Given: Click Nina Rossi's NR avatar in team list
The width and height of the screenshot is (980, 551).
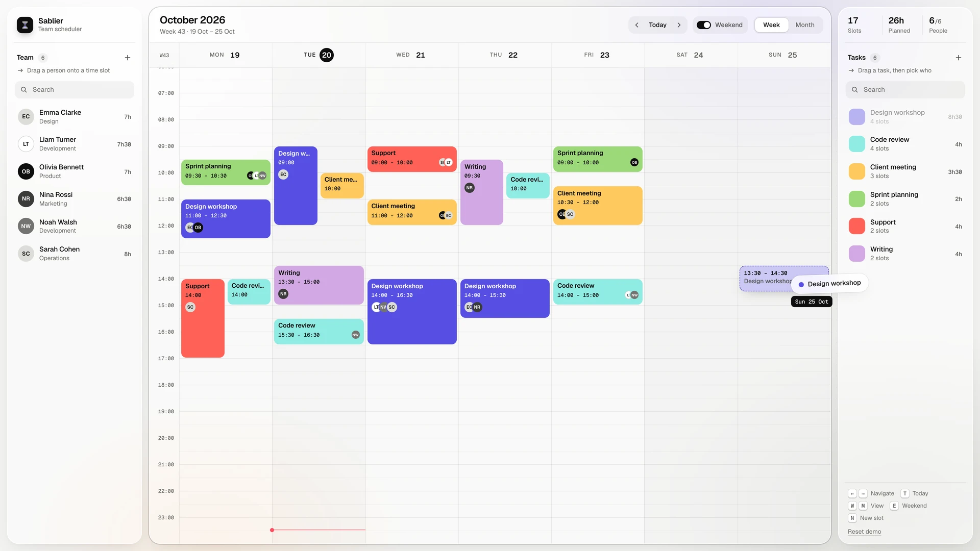Looking at the screenshot, I should (x=26, y=199).
